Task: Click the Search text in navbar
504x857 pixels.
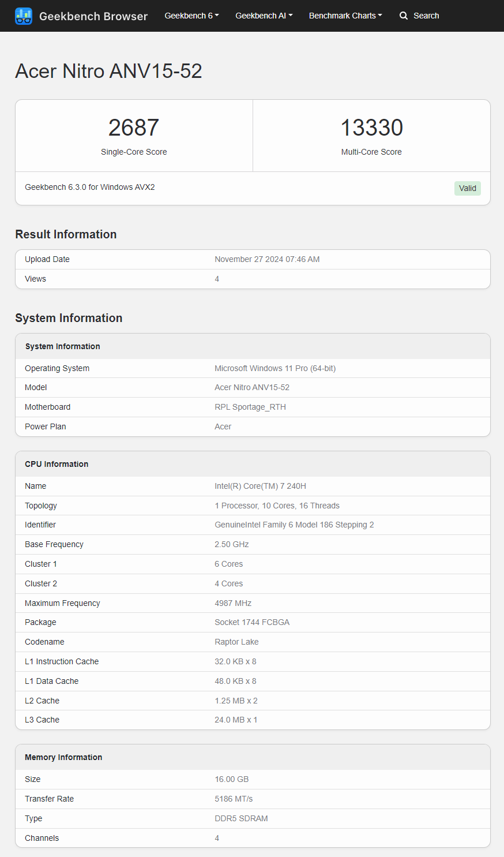Action: [x=426, y=16]
